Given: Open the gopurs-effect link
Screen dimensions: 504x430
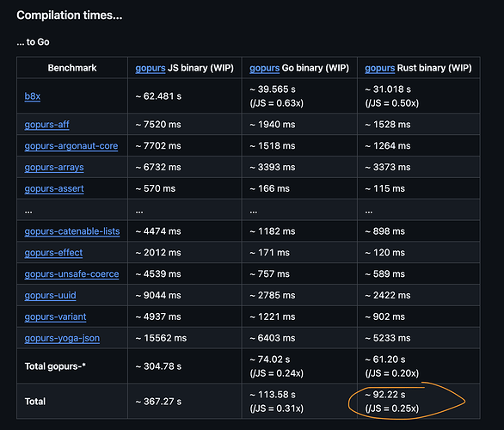Looking at the screenshot, I should click(53, 253).
